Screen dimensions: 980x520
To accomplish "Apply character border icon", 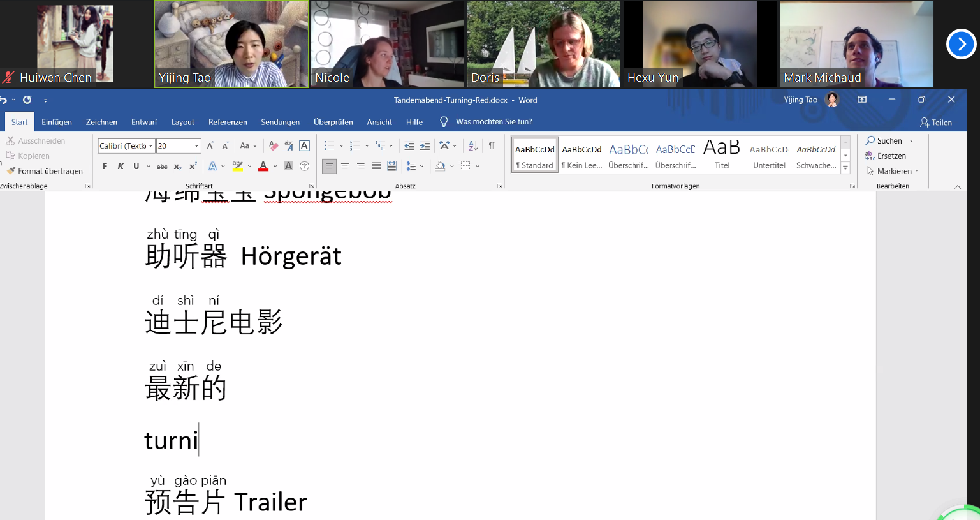I will (x=304, y=146).
